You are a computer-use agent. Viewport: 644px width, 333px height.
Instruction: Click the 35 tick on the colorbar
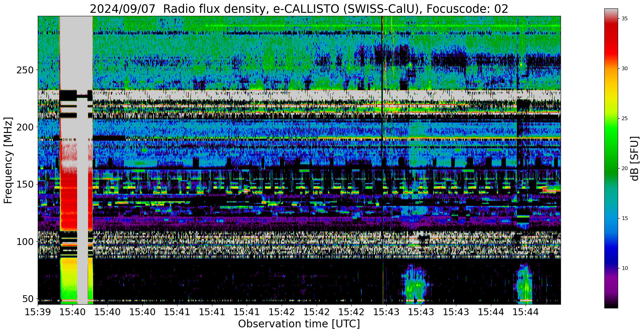pyautogui.click(x=625, y=19)
